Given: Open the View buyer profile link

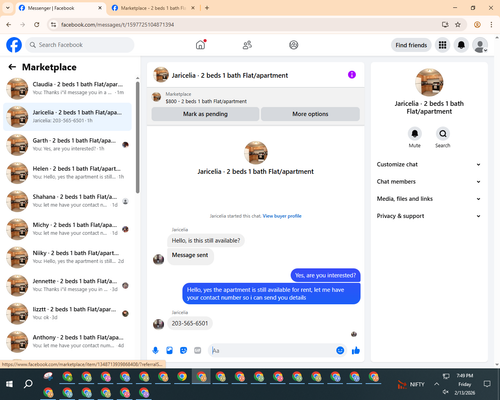Looking at the screenshot, I should click(282, 216).
